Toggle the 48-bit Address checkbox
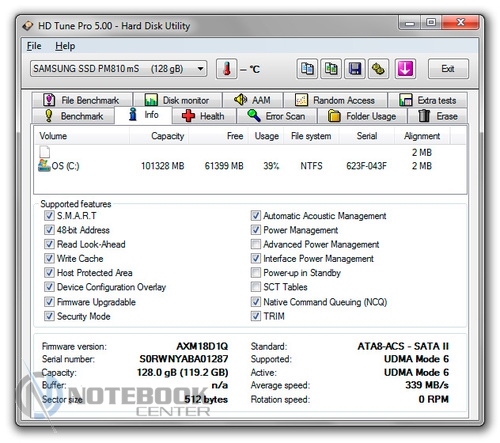The image size is (500, 443). click(x=49, y=230)
